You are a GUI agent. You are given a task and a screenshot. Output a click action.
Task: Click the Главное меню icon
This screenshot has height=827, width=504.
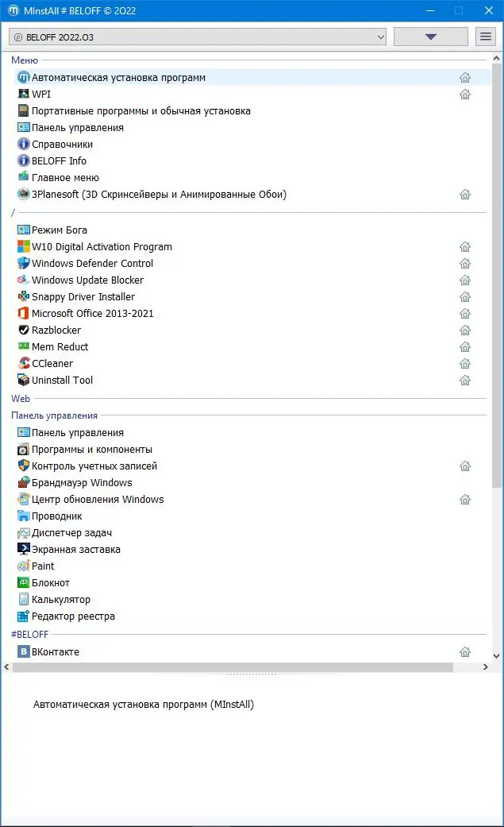point(23,176)
